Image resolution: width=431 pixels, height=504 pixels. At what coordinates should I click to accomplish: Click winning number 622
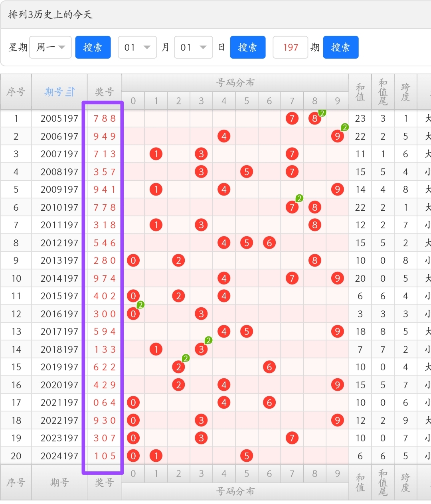click(x=105, y=367)
